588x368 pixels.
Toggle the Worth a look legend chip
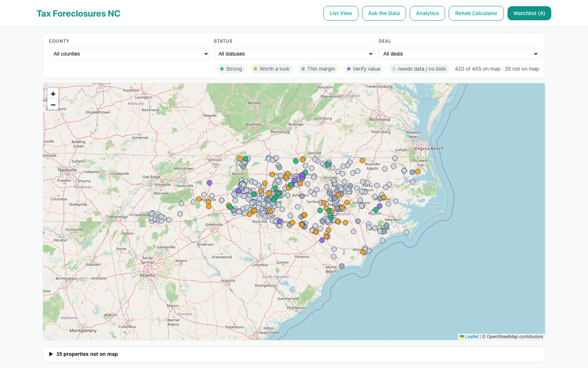pos(272,69)
